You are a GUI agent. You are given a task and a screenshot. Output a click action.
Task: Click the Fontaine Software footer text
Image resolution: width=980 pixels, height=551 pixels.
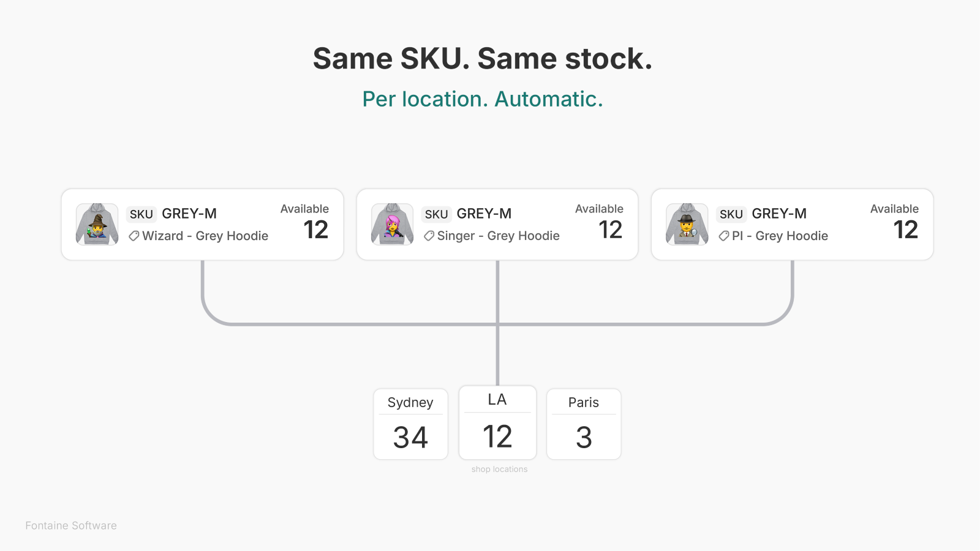[71, 525]
